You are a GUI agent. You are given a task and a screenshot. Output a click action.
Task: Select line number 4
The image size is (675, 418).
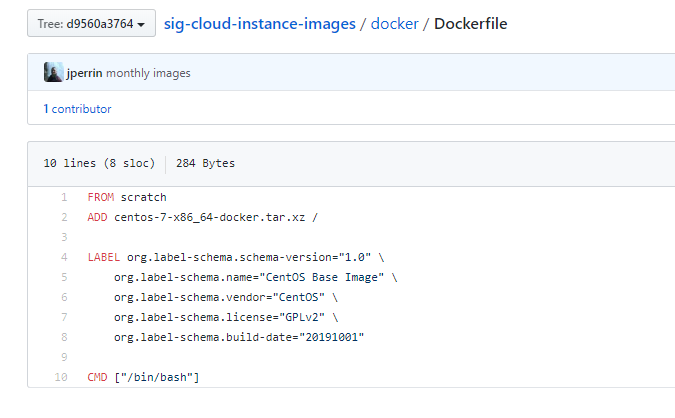pos(64,257)
